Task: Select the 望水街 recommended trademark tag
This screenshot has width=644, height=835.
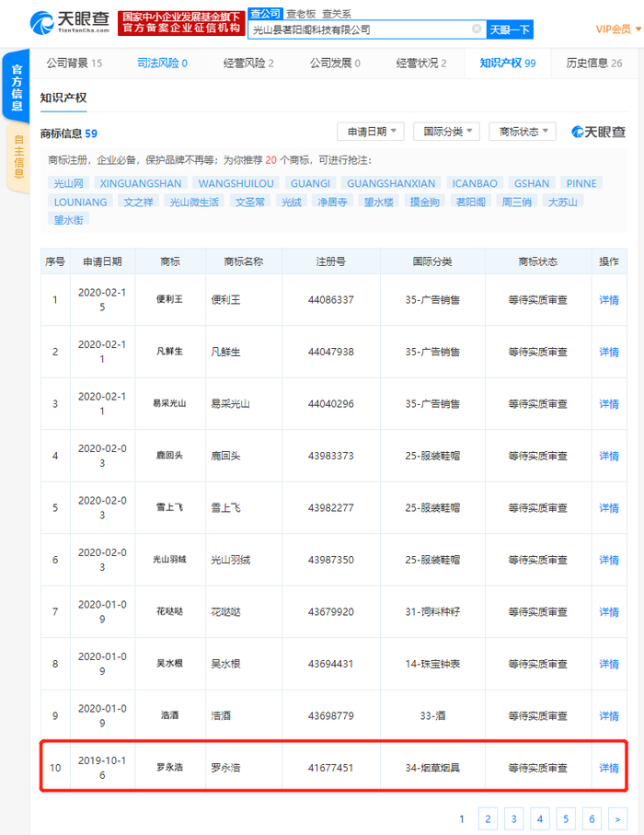Action: pos(69,219)
